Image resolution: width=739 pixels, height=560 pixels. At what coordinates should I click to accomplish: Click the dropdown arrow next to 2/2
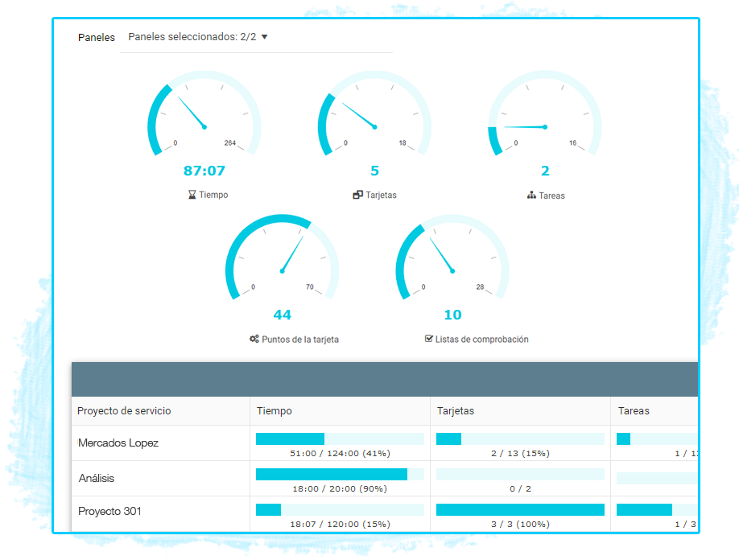click(x=264, y=37)
